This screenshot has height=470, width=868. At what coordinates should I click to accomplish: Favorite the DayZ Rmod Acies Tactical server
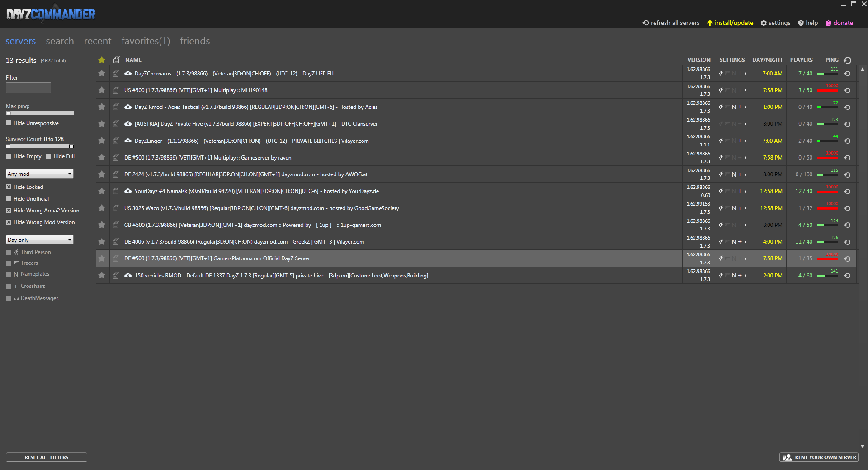pos(102,107)
